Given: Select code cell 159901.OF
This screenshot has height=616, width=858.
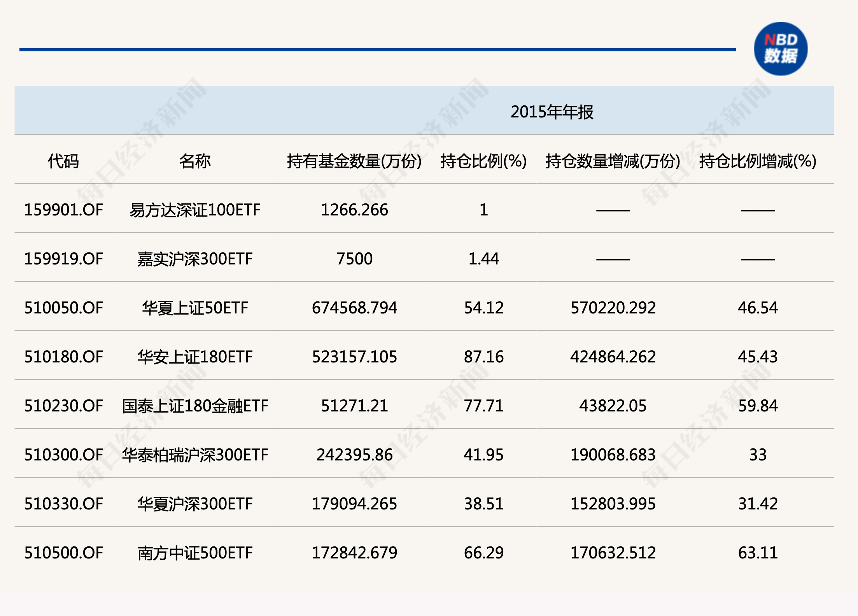Looking at the screenshot, I should (x=63, y=210).
